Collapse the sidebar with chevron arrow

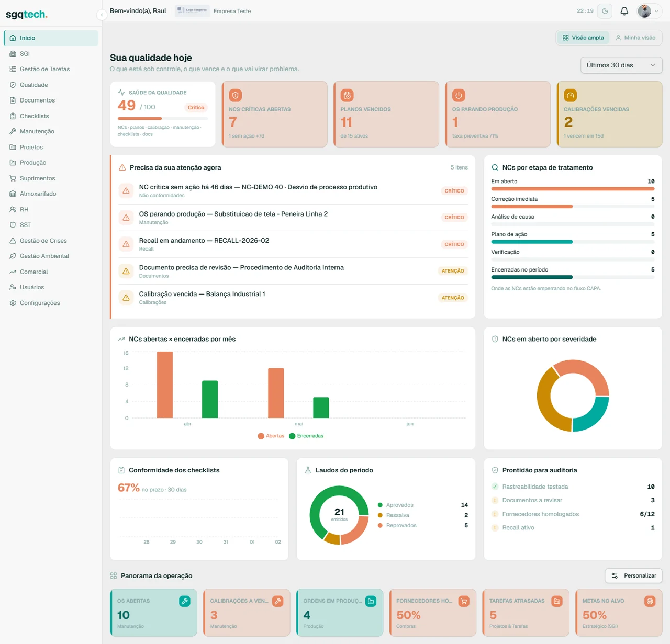click(x=102, y=15)
